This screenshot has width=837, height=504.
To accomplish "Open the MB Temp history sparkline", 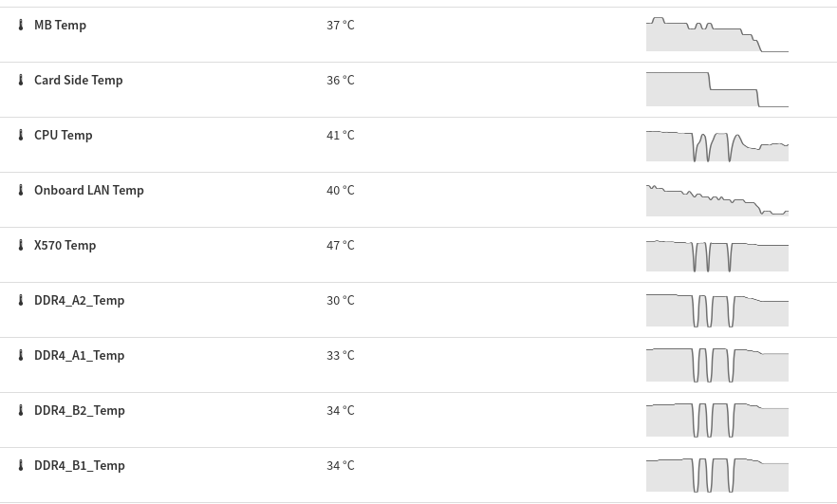I will tap(716, 35).
